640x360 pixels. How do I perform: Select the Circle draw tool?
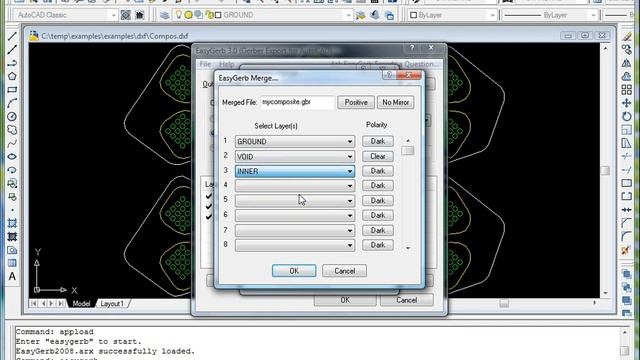tap(12, 117)
